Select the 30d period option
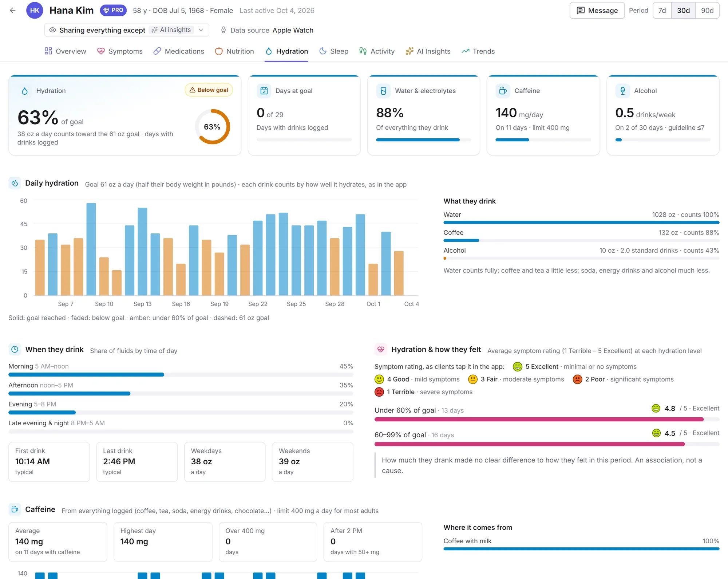The height and width of the screenshot is (579, 728). pyautogui.click(x=683, y=11)
